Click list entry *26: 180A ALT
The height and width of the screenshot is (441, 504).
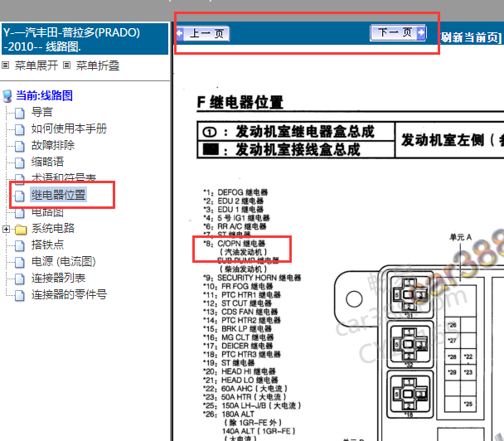tap(229, 414)
